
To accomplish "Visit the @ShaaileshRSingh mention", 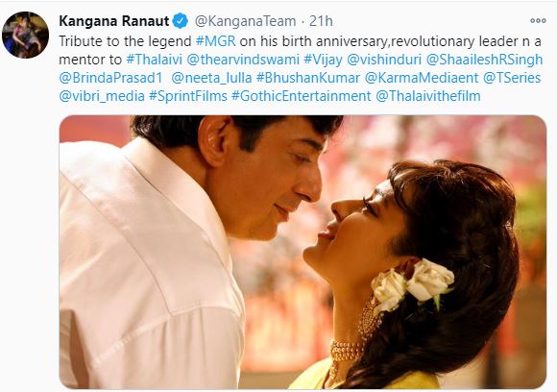I will pos(484,60).
